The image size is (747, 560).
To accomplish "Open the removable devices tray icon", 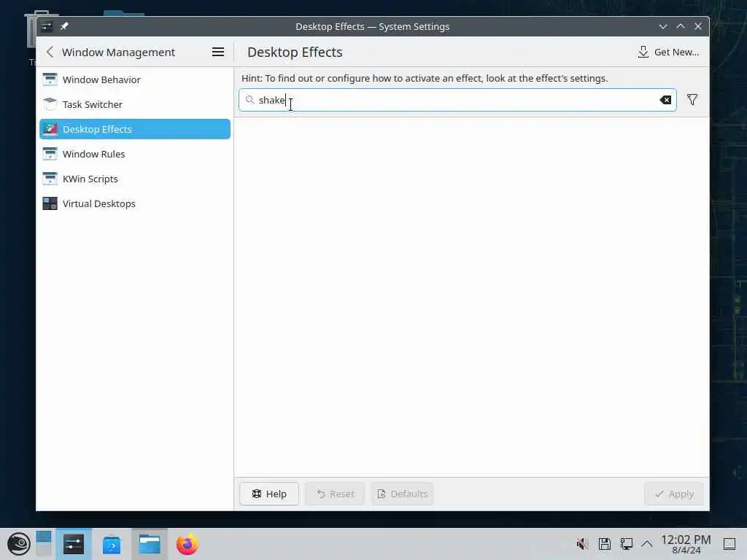I will [605, 544].
